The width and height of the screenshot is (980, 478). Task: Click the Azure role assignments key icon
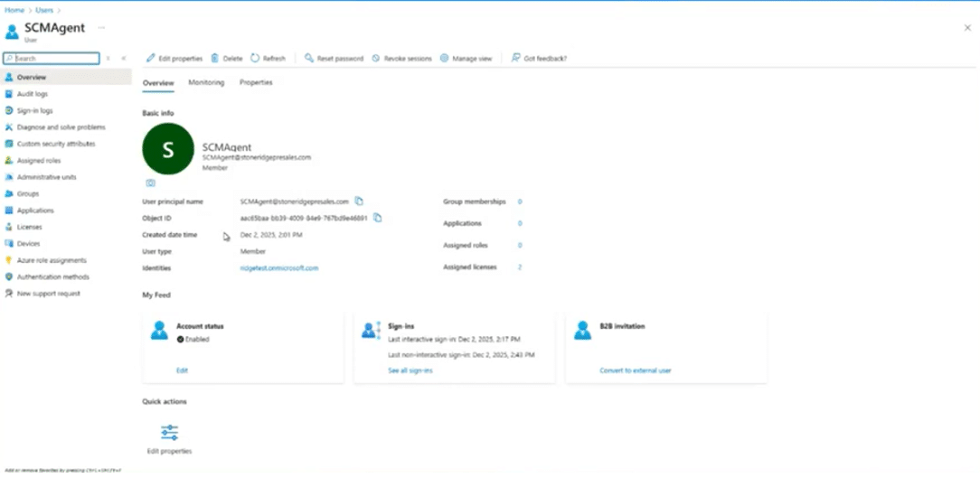tap(9, 260)
